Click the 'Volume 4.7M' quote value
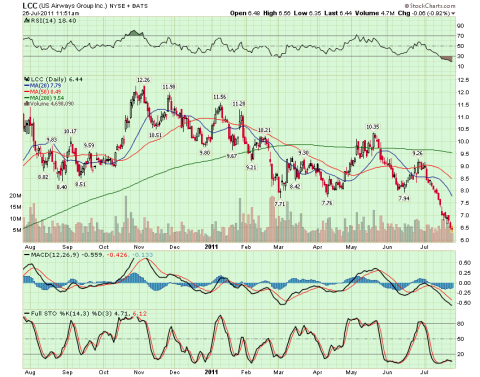480x377 pixels. pyautogui.click(x=375, y=13)
